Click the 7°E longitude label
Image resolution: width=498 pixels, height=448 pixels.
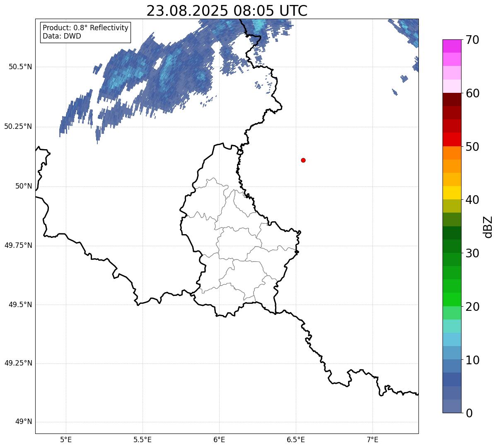pos(372,440)
